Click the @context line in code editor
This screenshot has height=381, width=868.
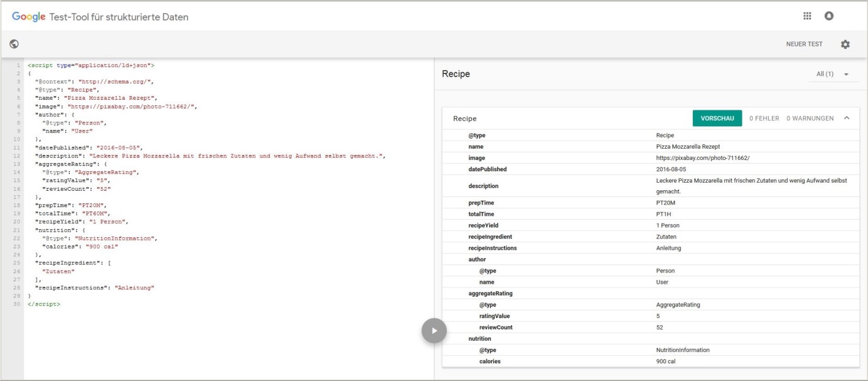click(x=94, y=82)
